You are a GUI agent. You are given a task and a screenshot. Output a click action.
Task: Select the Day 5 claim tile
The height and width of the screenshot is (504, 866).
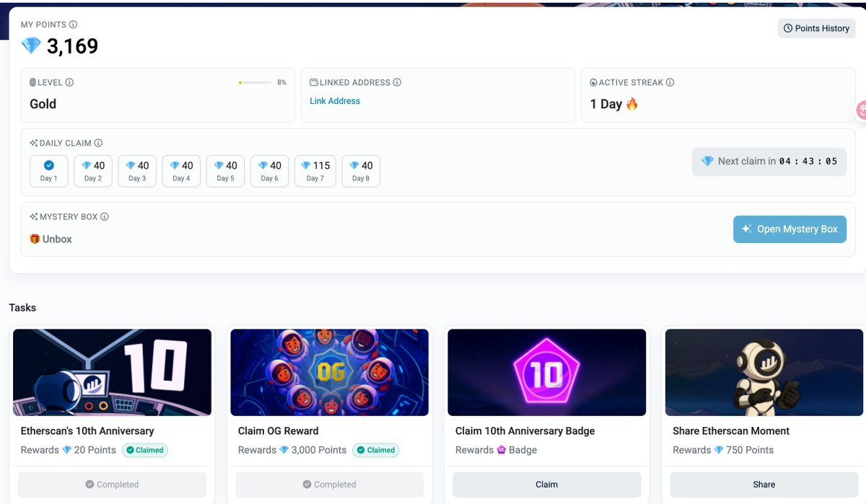[x=225, y=171]
